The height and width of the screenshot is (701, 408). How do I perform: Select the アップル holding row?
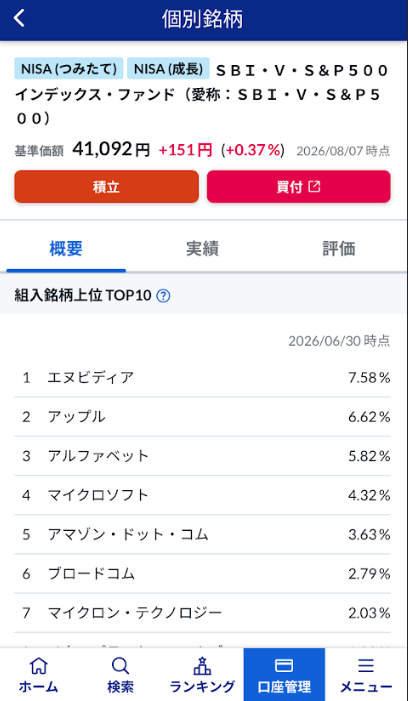pyautogui.click(x=202, y=417)
